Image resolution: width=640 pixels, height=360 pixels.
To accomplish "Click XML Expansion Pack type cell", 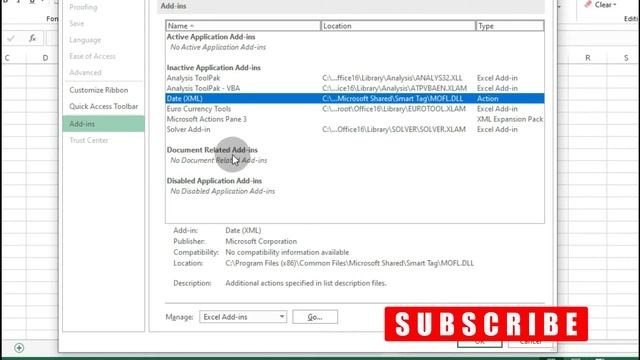I will pyautogui.click(x=510, y=119).
